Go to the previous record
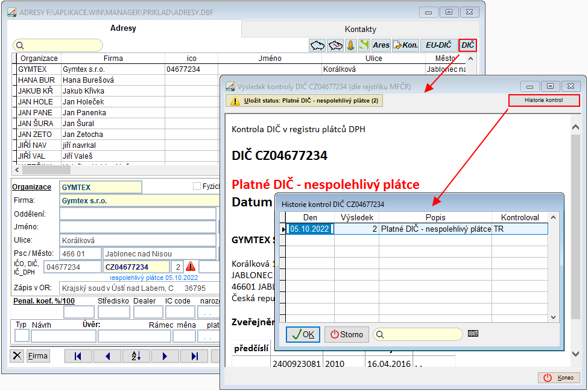Image resolution: width=588 pixels, height=391 pixels. pyautogui.click(x=107, y=356)
